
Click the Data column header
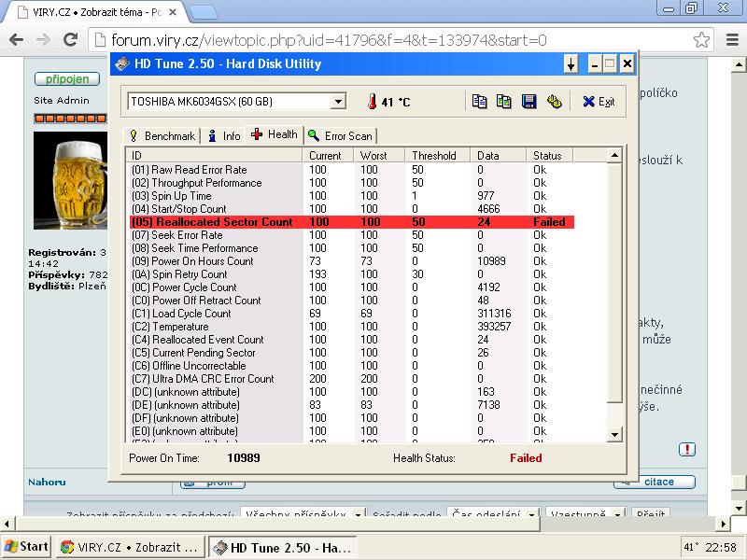[x=499, y=155]
